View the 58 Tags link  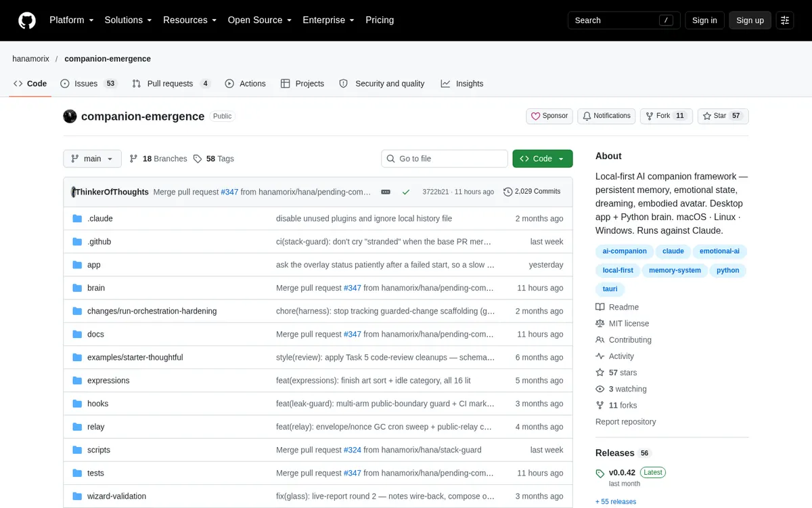pyautogui.click(x=213, y=158)
